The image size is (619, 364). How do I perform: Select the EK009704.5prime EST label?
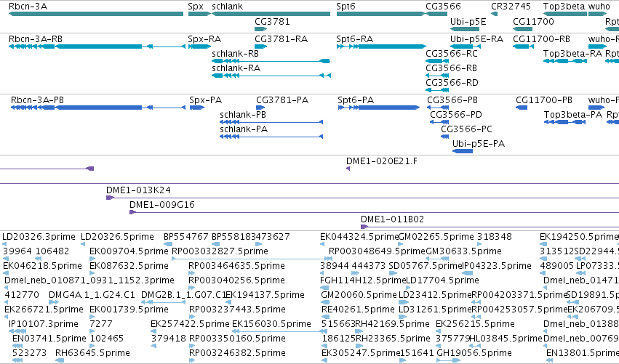[x=129, y=251]
